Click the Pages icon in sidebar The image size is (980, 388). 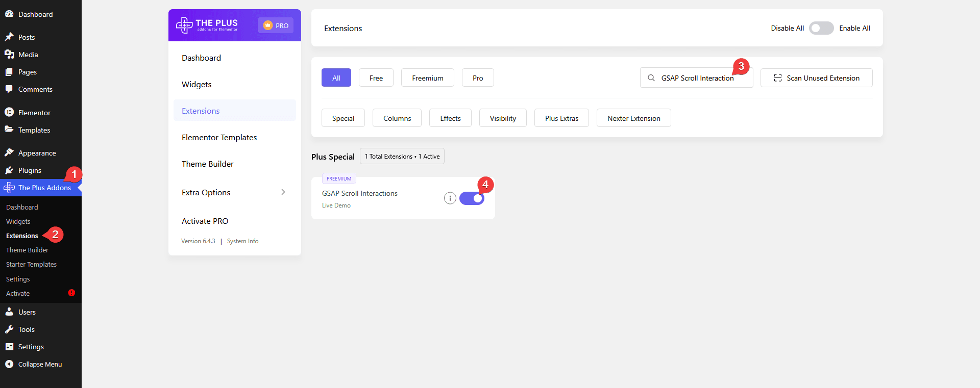9,72
